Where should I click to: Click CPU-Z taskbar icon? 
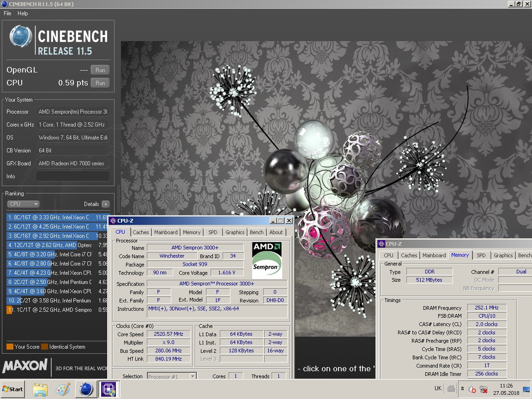tap(109, 389)
